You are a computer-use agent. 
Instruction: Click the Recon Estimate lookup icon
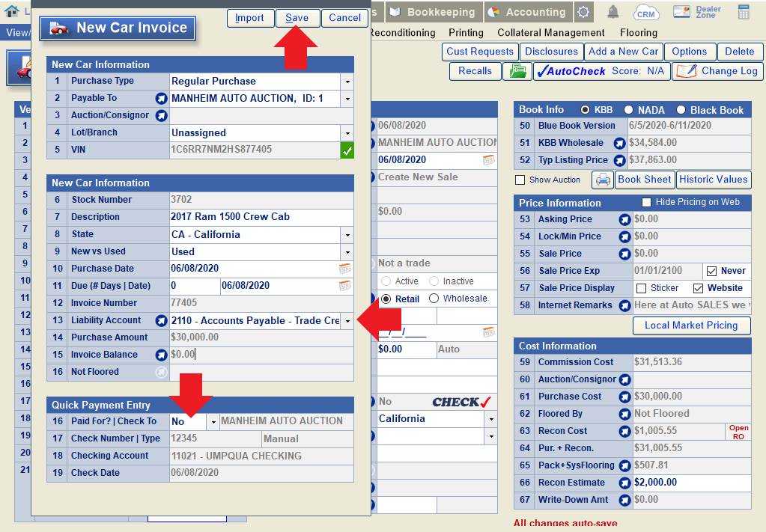pos(624,483)
